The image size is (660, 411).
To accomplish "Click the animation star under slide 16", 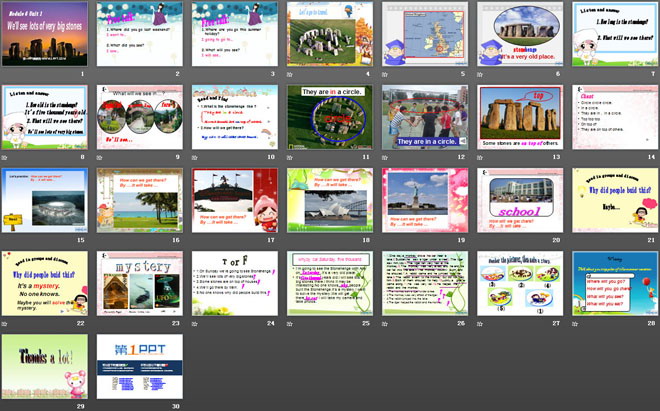I will 101,240.
